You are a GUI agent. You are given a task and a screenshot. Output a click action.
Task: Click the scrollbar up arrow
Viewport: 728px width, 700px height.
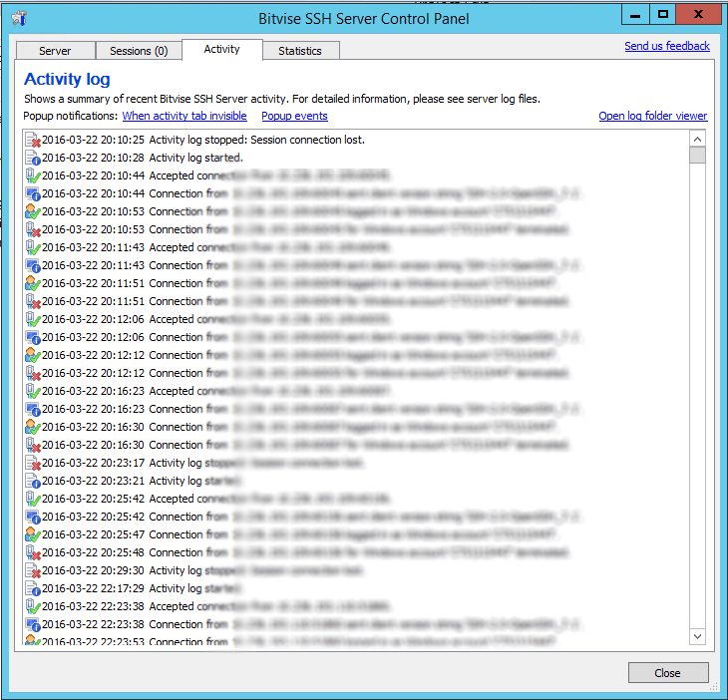coord(697,139)
